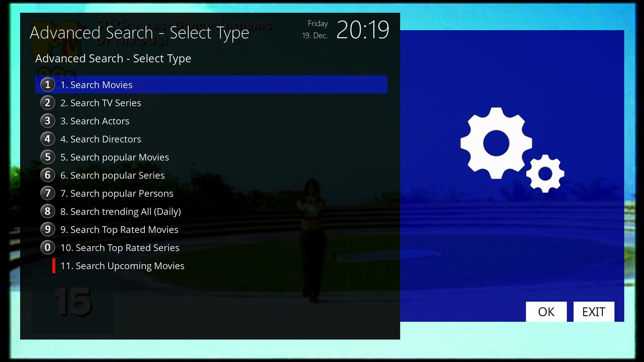Open '6. Search popular Series'
This screenshot has height=362, width=644.
[211, 175]
